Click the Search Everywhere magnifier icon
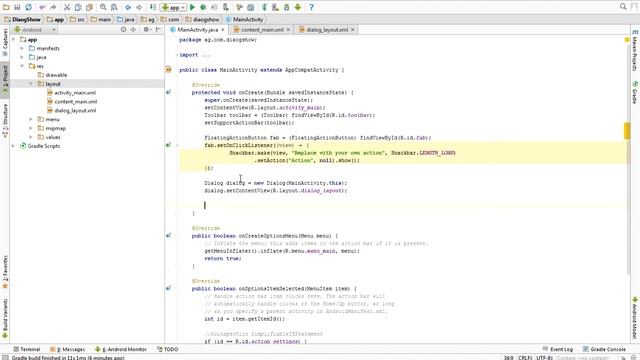Screen dimensions: 640x360 click(x=623, y=7)
